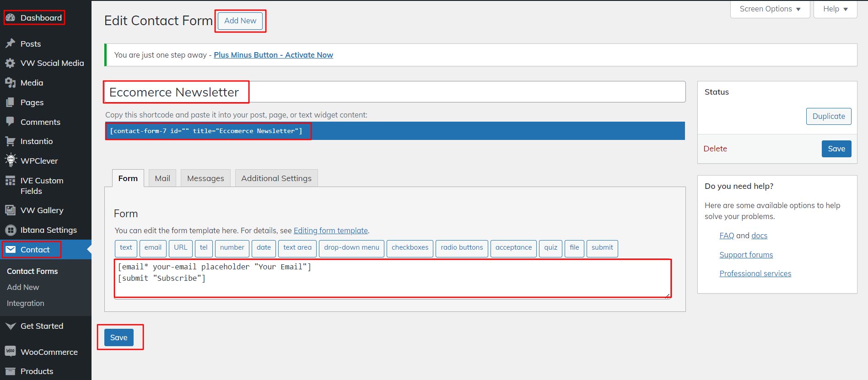Image resolution: width=868 pixels, height=380 pixels.
Task: Click the Instantio cart icon
Action: coord(11,141)
